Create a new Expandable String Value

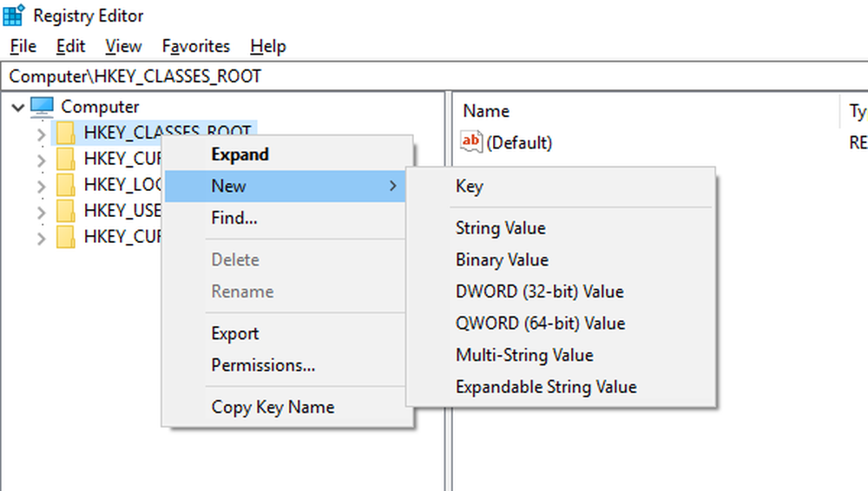point(561,387)
